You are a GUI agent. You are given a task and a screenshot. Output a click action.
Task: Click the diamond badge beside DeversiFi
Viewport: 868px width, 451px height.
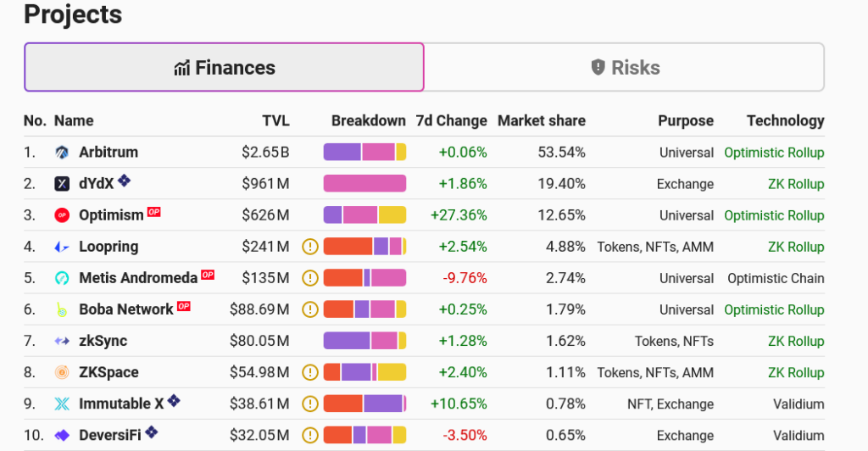point(151,432)
